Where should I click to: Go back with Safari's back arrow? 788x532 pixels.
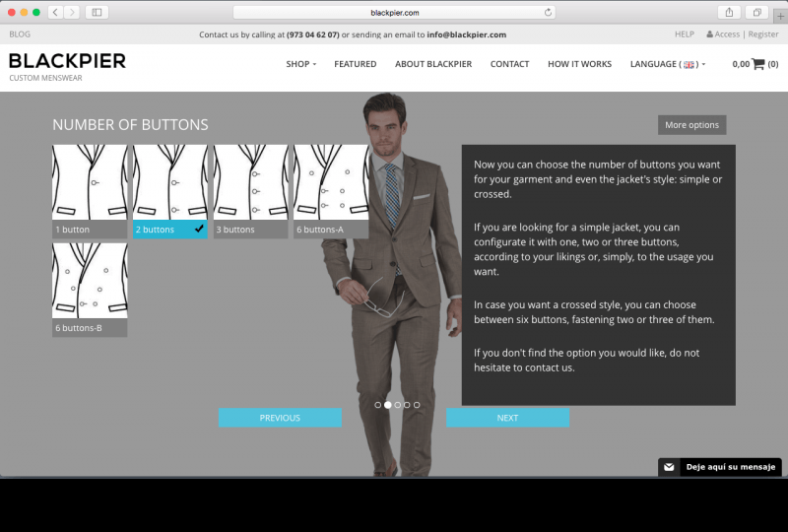tap(55, 12)
